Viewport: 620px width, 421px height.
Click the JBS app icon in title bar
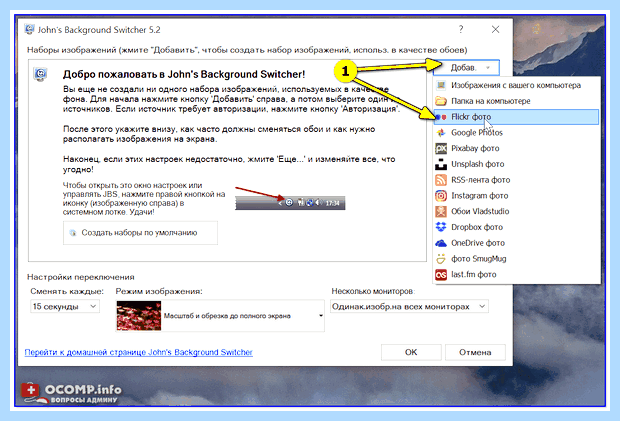pos(29,29)
